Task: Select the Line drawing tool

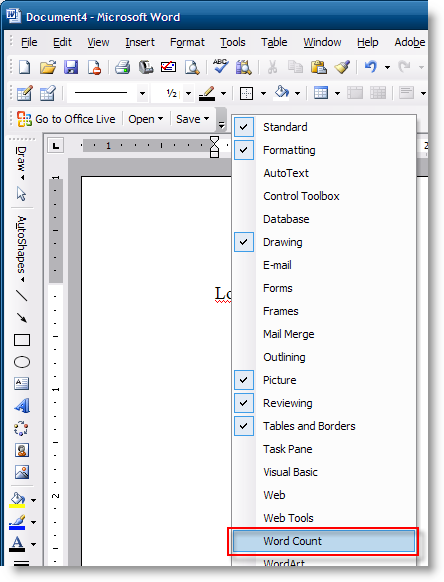Action: coord(22,295)
